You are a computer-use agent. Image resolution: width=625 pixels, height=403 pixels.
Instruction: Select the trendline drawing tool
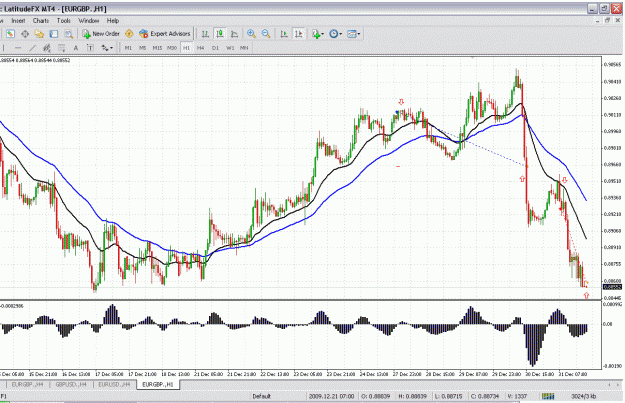click(x=33, y=48)
